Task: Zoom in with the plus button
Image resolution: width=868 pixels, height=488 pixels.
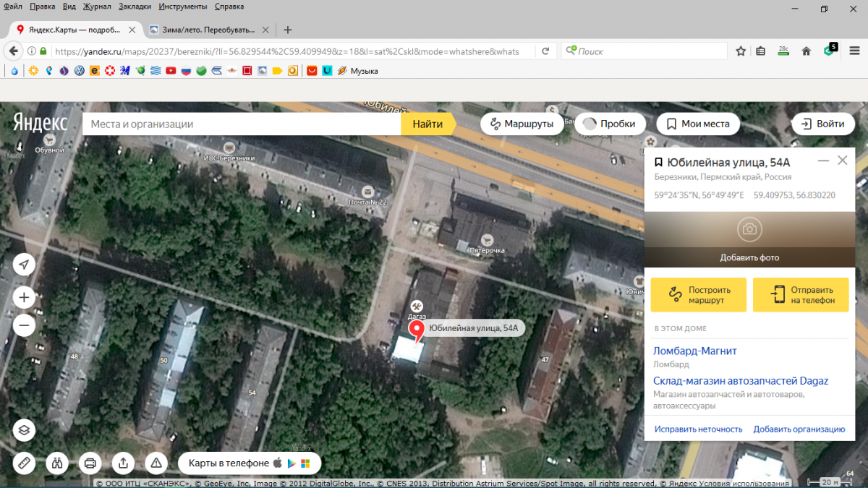Action: coord(24,297)
